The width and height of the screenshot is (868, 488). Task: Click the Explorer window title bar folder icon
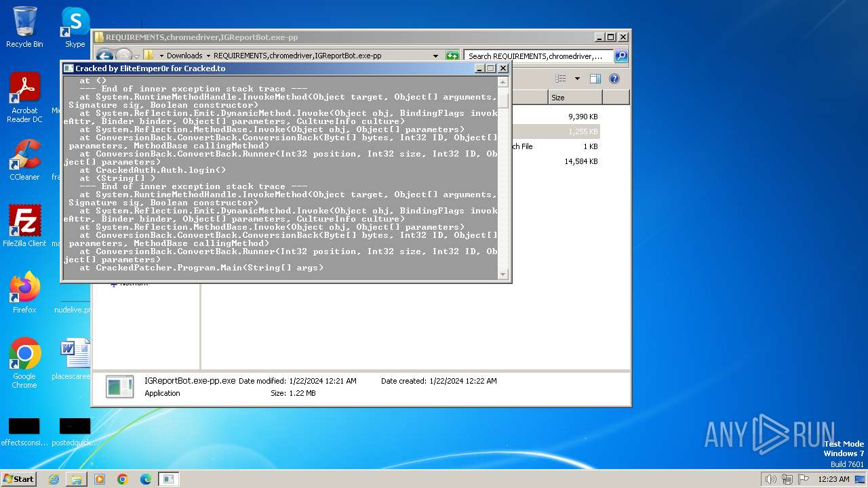(x=98, y=37)
